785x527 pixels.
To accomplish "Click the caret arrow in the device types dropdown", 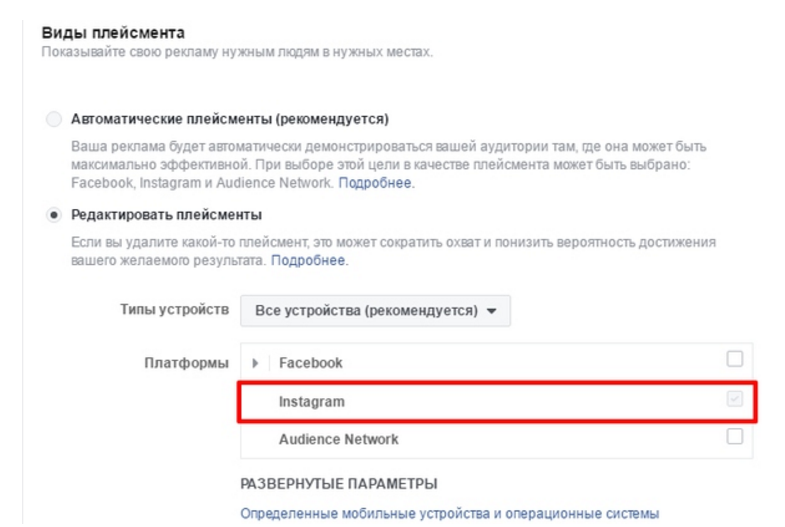I will click(491, 311).
